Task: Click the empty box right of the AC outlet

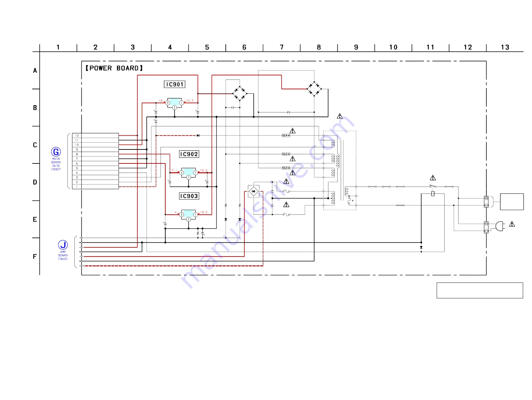Action: point(512,202)
